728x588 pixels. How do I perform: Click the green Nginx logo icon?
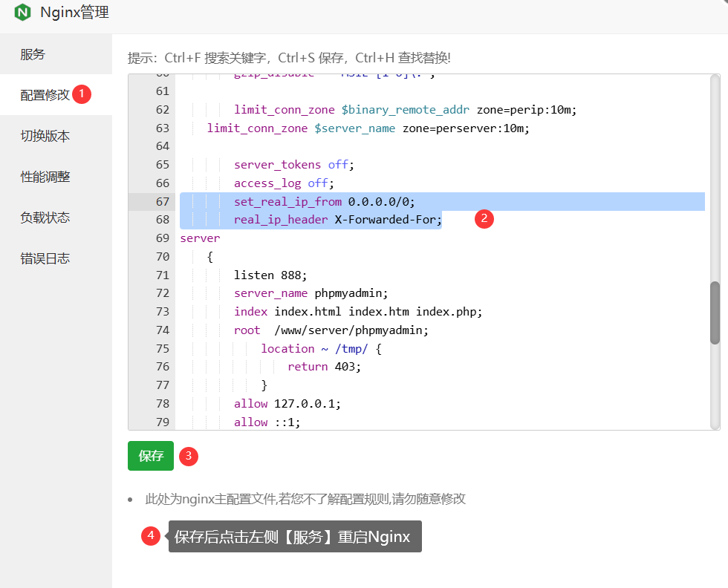[x=22, y=12]
